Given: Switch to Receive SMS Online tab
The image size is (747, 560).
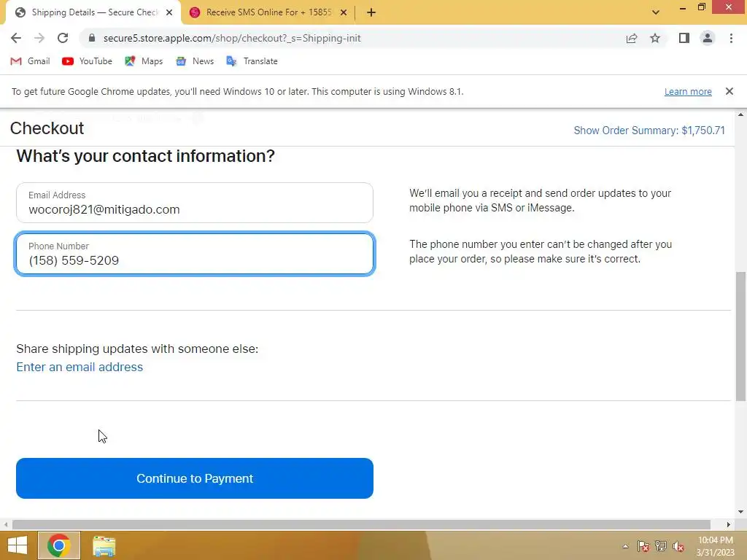Looking at the screenshot, I should [268, 12].
